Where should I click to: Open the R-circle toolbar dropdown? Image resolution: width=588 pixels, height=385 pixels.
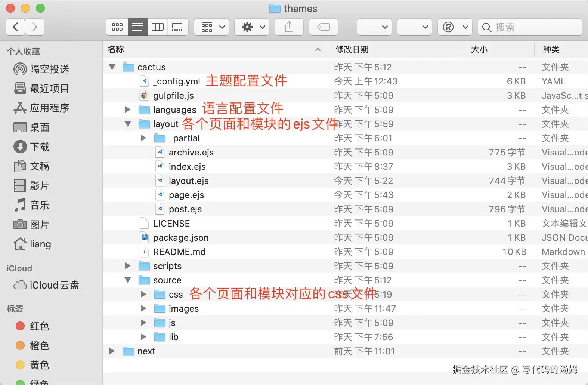point(455,27)
